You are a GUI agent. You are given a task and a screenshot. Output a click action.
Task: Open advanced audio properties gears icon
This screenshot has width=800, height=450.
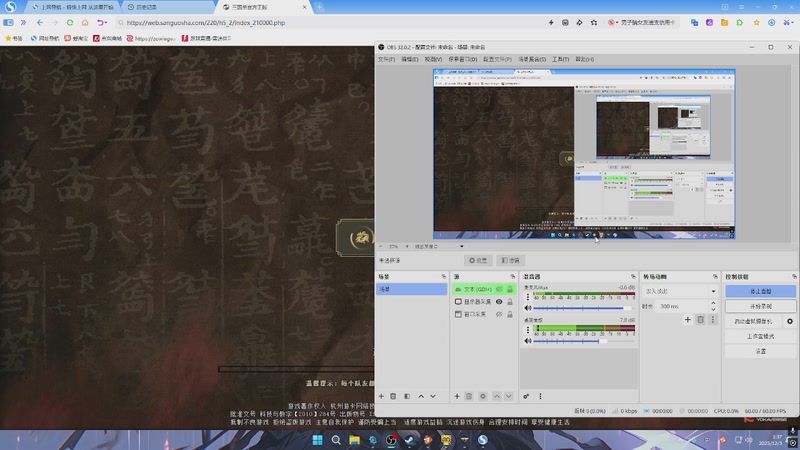[x=526, y=396]
